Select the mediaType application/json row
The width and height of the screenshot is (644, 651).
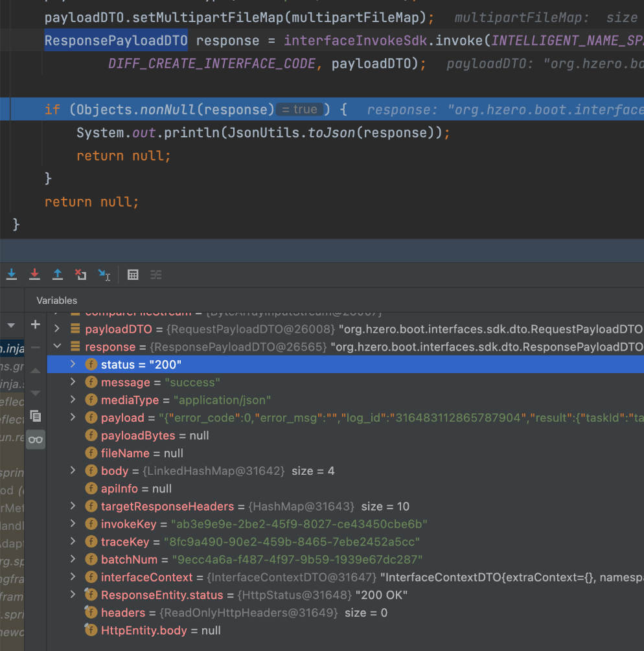pos(345,400)
